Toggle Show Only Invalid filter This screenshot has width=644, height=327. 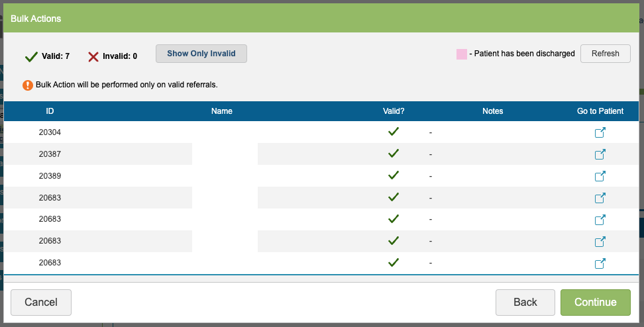pyautogui.click(x=201, y=54)
